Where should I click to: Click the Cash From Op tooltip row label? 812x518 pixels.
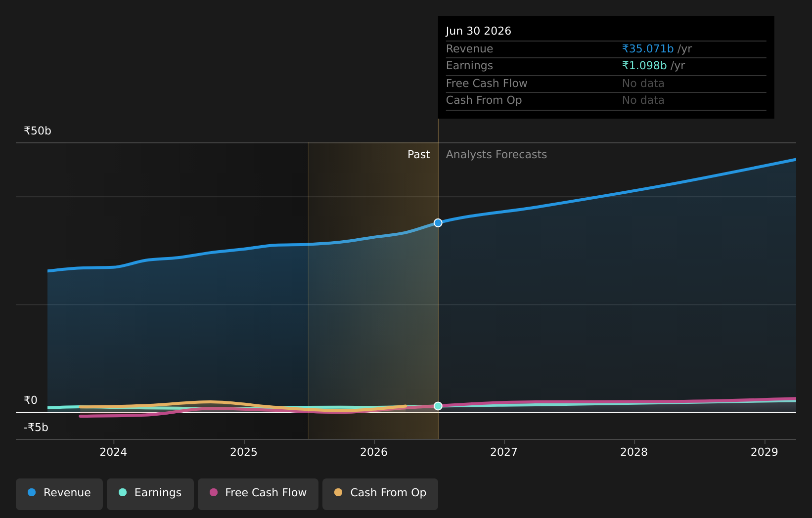(484, 100)
